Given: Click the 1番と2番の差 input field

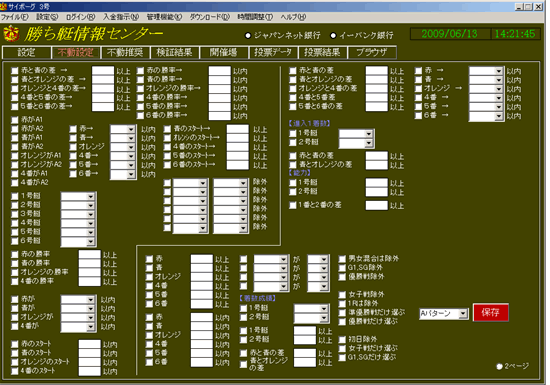Looking at the screenshot, I should (x=377, y=205).
